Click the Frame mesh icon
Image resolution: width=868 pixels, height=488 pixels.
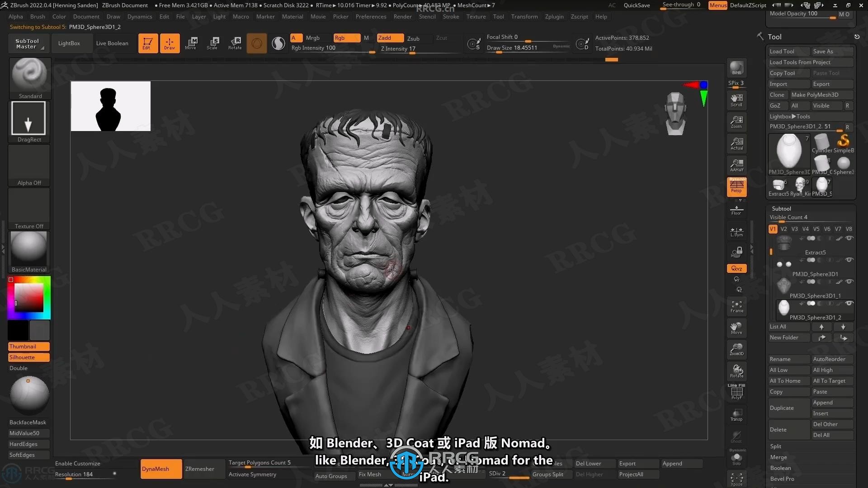point(736,306)
